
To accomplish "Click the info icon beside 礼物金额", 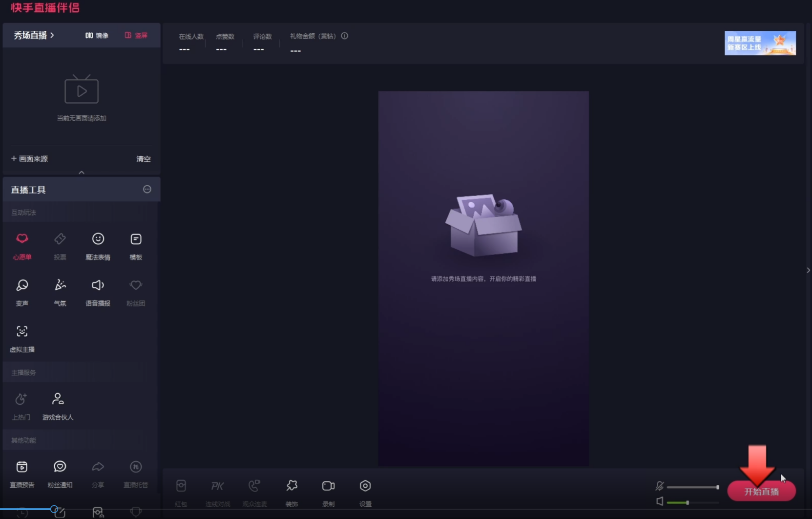I will (345, 36).
